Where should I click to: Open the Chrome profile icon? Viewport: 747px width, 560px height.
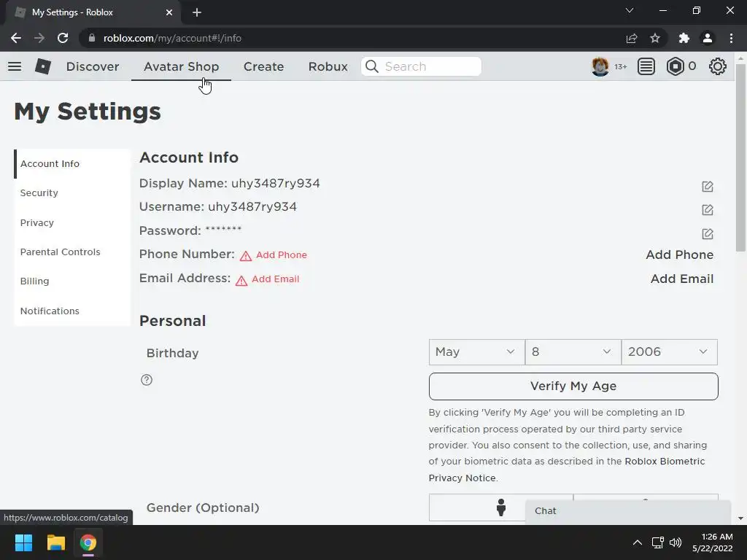[708, 38]
